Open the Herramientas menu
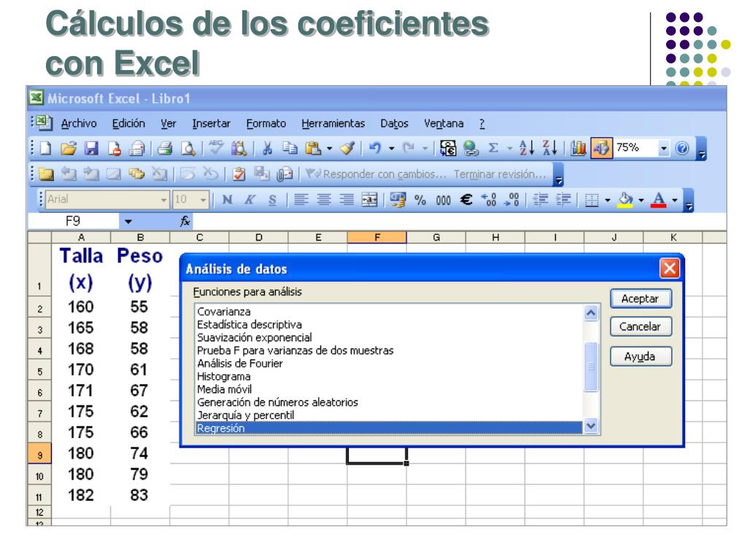Image resolution: width=747 pixels, height=560 pixels. coord(333,124)
